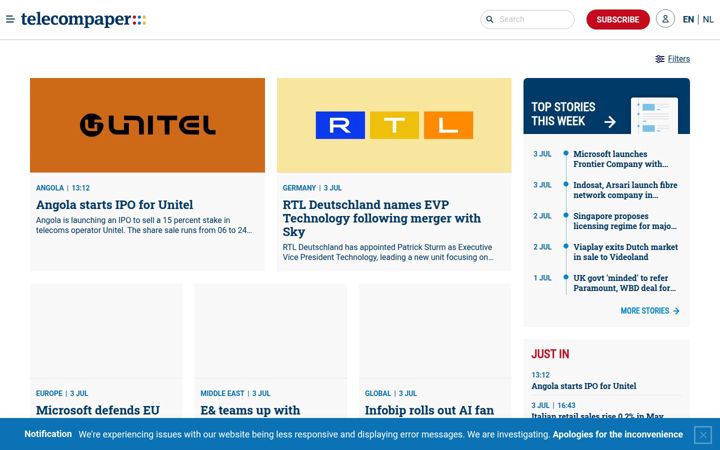
Task: Switch language to EN
Action: (688, 19)
